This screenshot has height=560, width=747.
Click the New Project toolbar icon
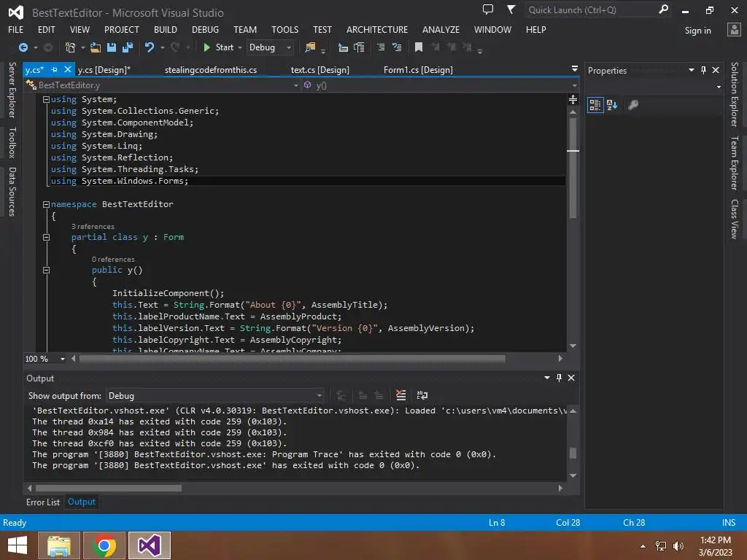point(71,47)
